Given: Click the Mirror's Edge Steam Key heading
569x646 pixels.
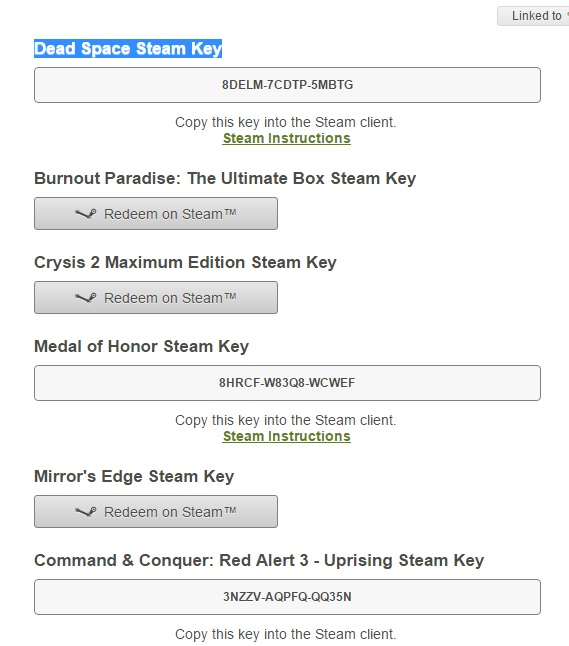Looking at the screenshot, I should [x=134, y=476].
